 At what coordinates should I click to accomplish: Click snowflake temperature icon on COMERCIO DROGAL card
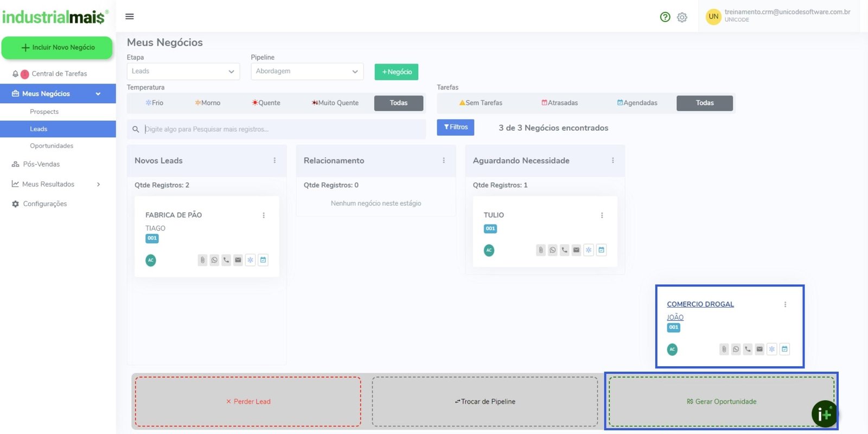pyautogui.click(x=771, y=349)
